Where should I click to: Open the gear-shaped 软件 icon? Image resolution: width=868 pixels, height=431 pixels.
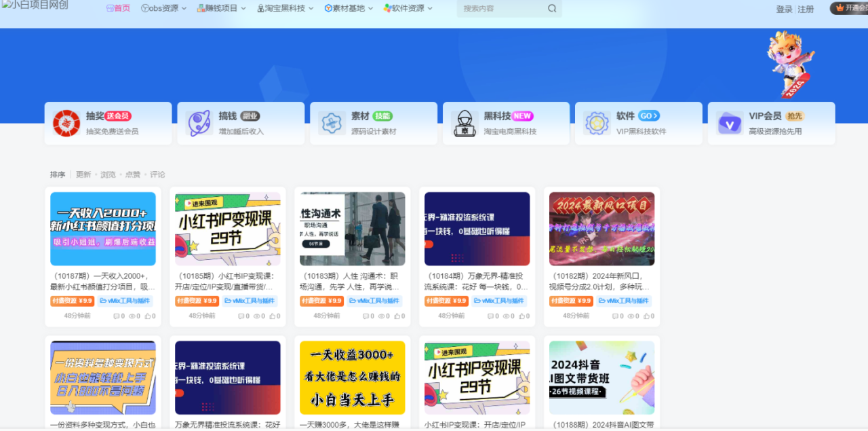597,123
